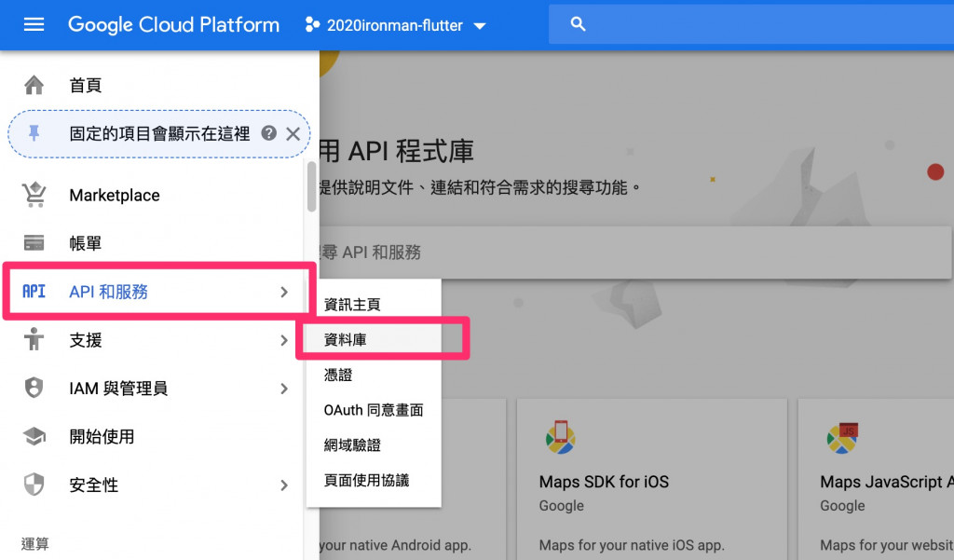Click the Maps JavaScript API icon
The width and height of the screenshot is (954, 560).
tap(842, 438)
